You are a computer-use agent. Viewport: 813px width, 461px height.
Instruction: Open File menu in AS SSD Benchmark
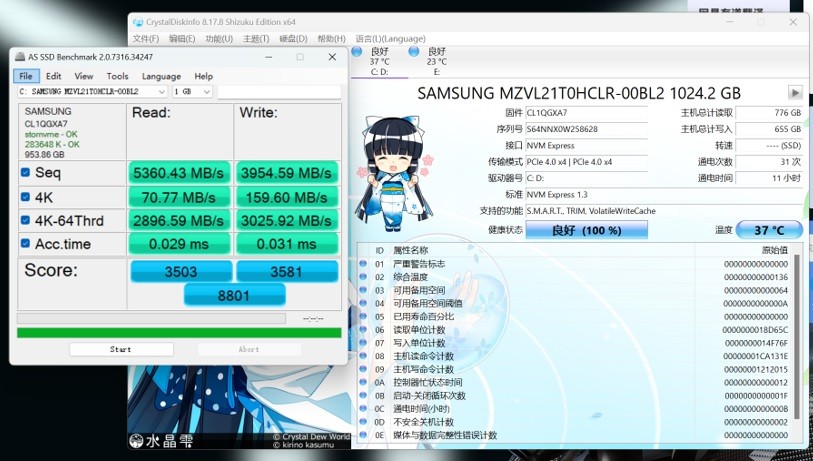[25, 76]
